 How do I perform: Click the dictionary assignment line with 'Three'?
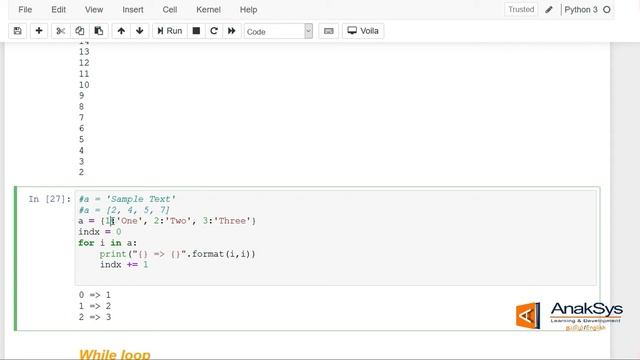(167, 221)
